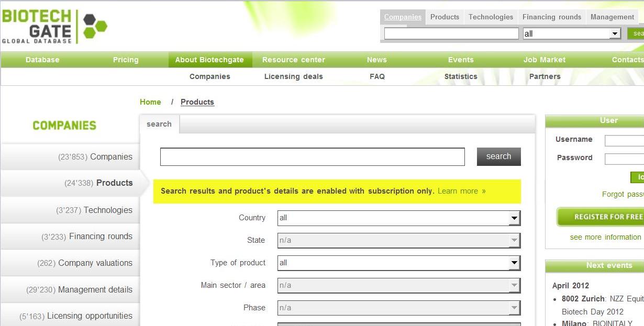Focus the Password field
Image resolution: width=644 pixels, height=326 pixels.
[624, 159]
